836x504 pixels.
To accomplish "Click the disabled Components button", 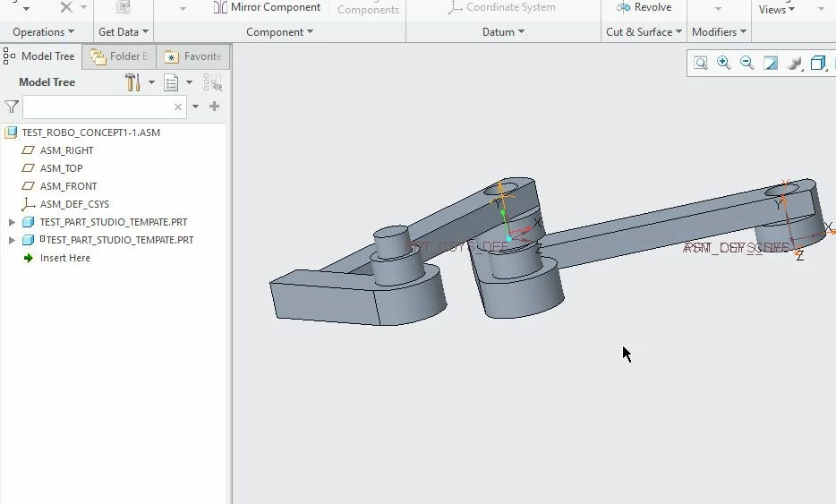I will (x=369, y=9).
